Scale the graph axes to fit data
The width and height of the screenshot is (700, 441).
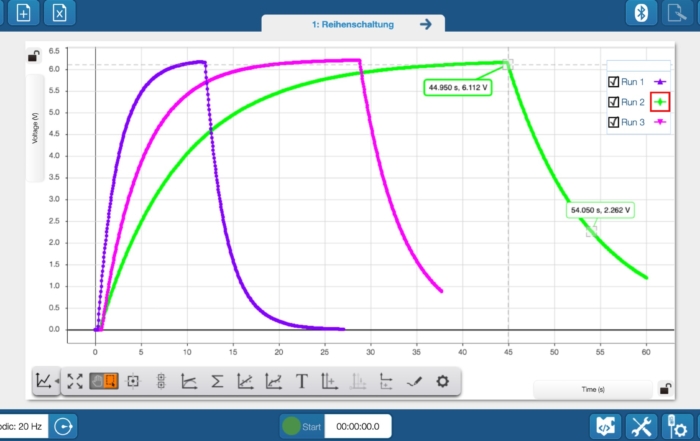point(76,381)
